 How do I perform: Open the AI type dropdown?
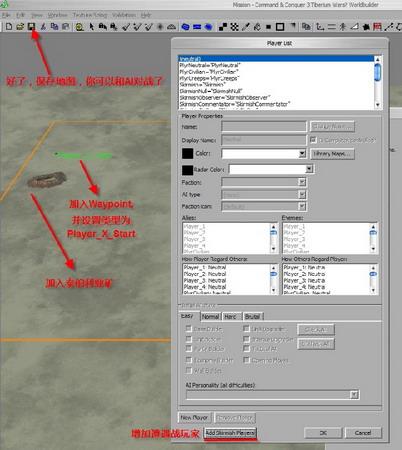[302, 194]
